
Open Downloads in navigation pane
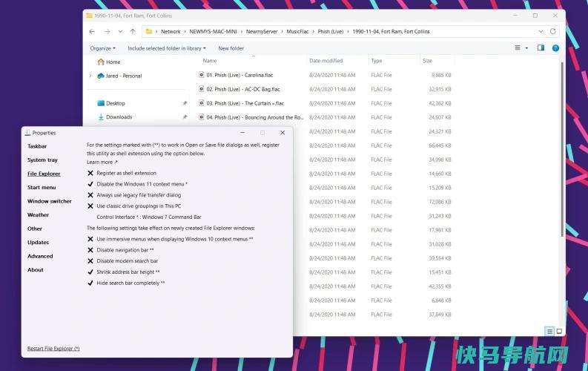pos(115,117)
